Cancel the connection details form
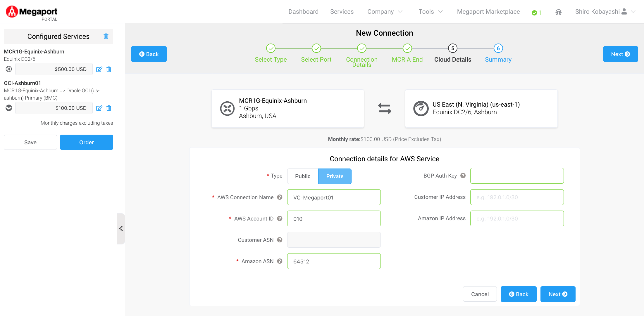 [x=480, y=294]
